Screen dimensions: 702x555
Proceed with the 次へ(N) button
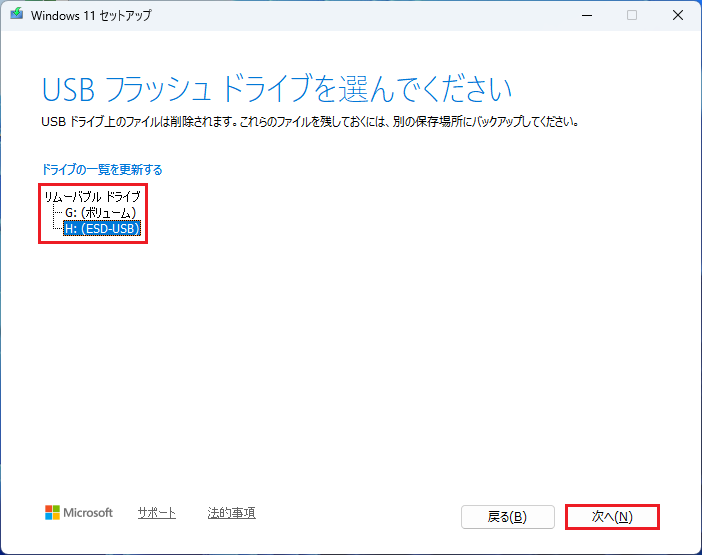(x=612, y=517)
